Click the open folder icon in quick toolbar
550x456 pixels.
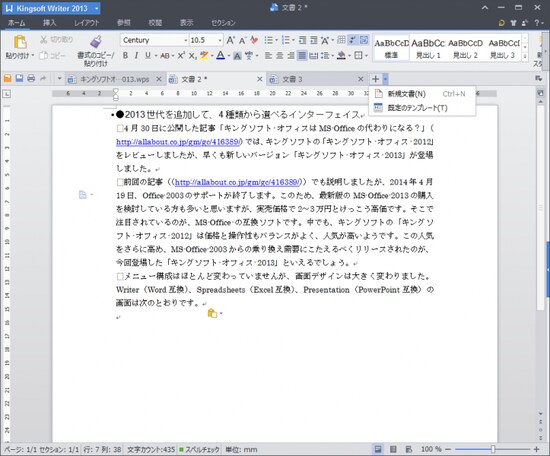[x=7, y=78]
